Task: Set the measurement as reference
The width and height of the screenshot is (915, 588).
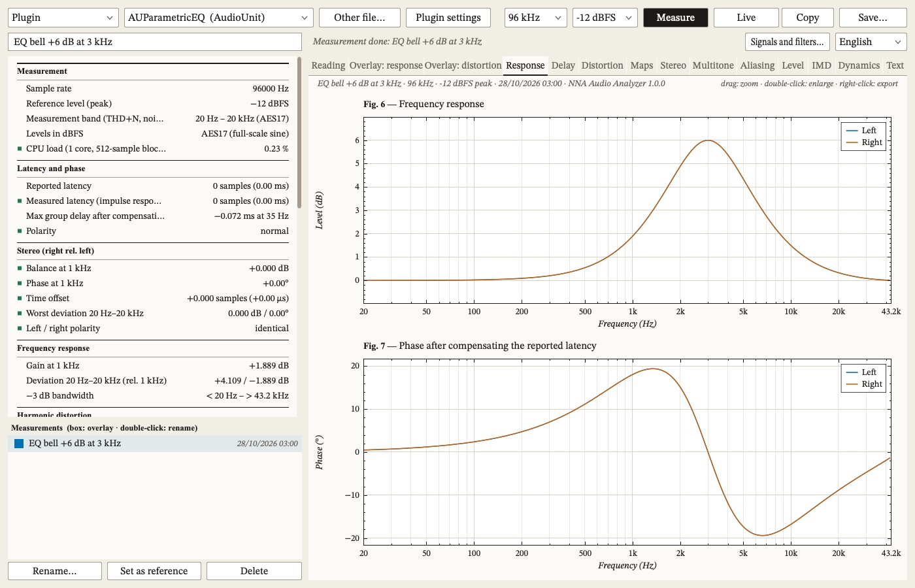Action: [x=154, y=571]
